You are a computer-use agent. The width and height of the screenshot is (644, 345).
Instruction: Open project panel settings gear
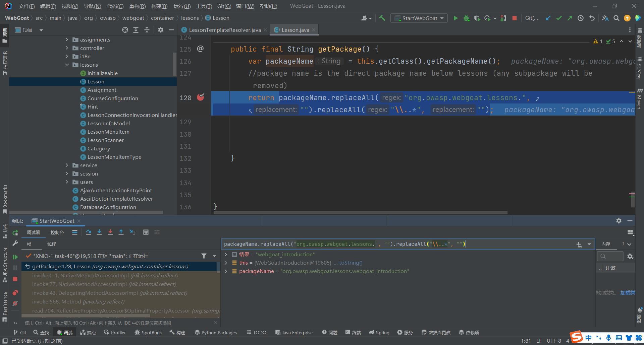point(161,30)
